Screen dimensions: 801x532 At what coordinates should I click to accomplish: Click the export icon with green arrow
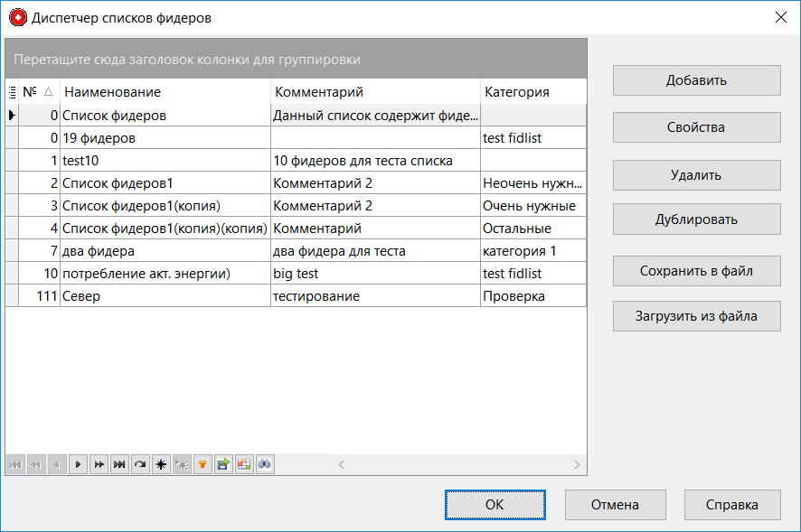(x=223, y=464)
